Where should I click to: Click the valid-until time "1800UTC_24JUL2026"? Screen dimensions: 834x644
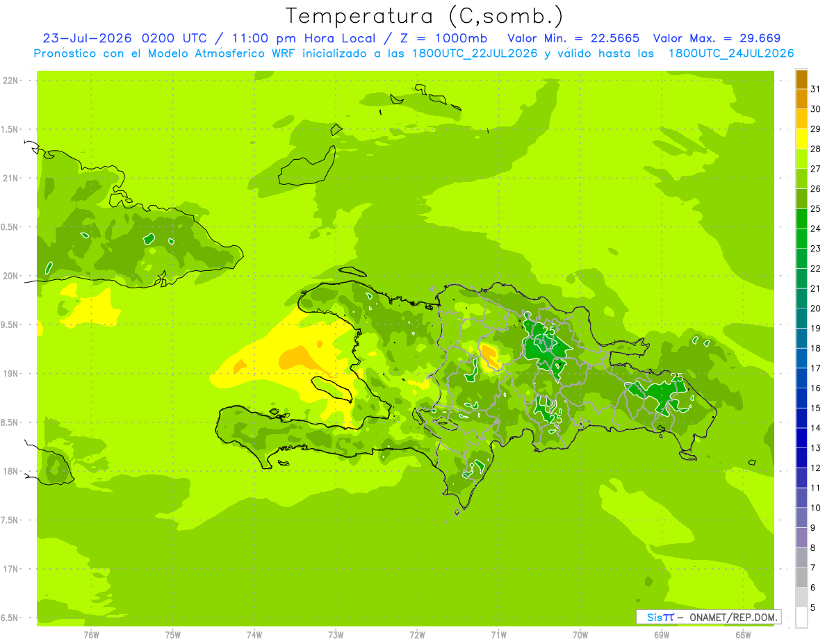coord(731,53)
